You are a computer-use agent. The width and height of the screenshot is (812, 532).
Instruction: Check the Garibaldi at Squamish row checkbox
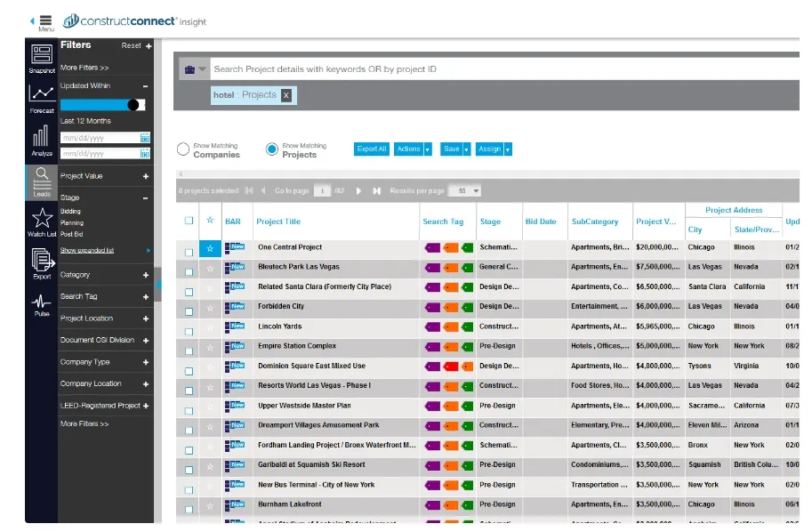(x=189, y=470)
